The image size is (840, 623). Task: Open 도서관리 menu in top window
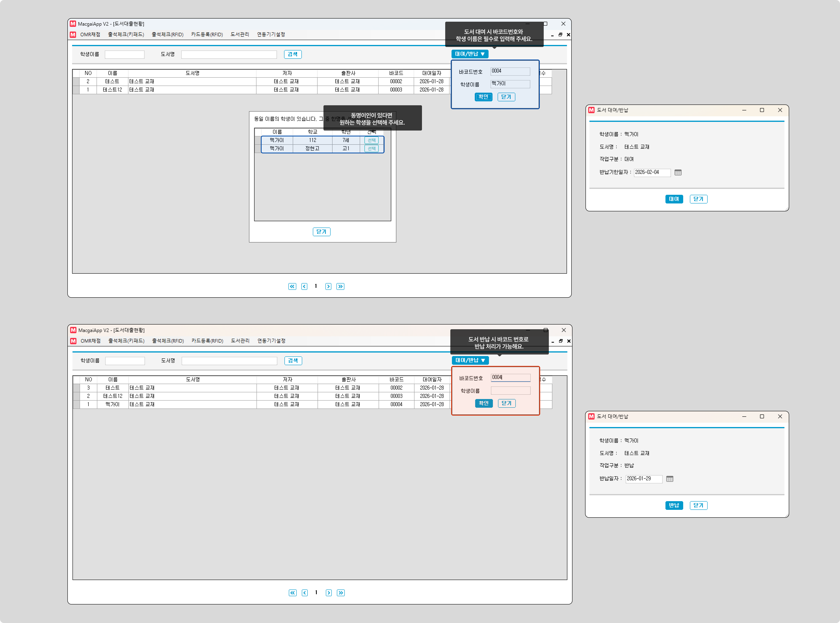[240, 34]
